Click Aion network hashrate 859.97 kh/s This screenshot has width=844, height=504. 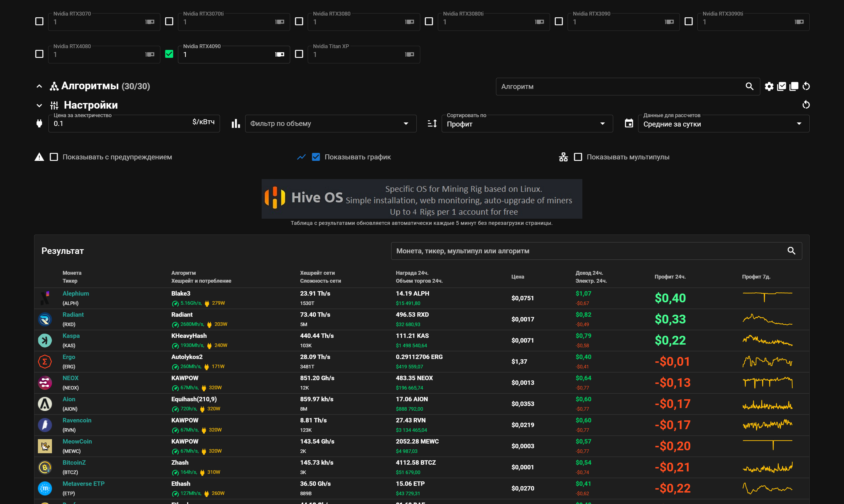(x=316, y=399)
